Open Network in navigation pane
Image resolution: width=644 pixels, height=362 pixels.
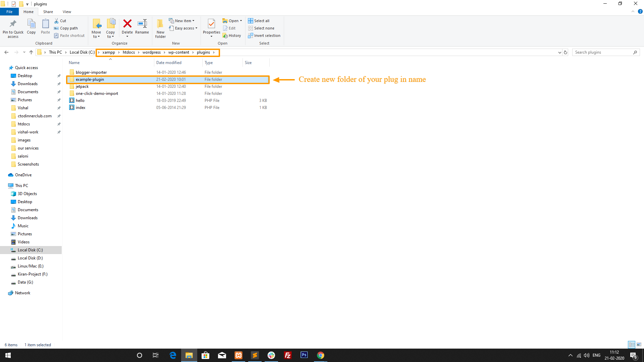(22, 293)
